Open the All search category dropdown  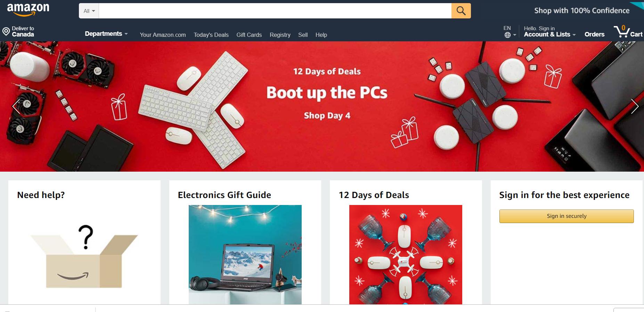click(x=89, y=11)
